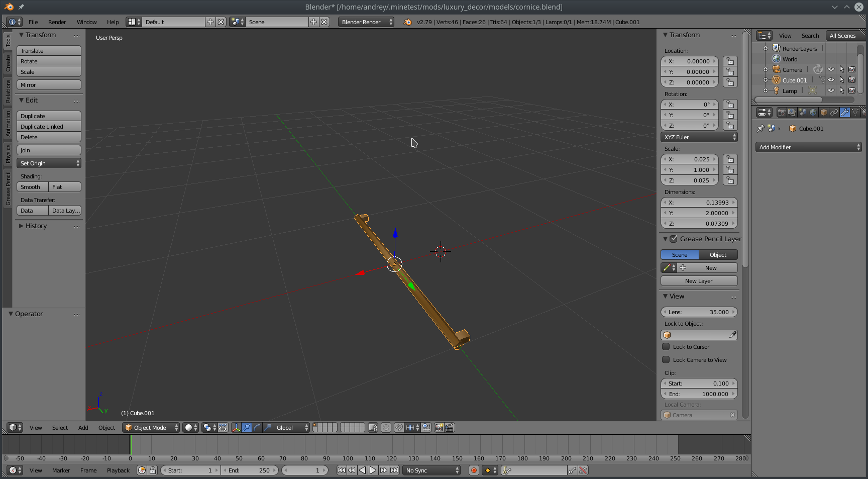Open the Help menu
Image resolution: width=868 pixels, height=479 pixels.
coord(113,22)
